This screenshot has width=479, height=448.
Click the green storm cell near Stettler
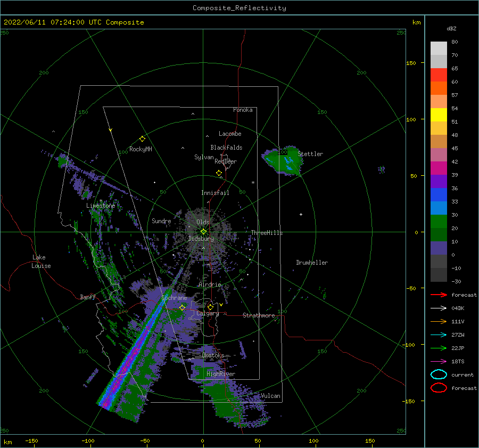coord(283,160)
